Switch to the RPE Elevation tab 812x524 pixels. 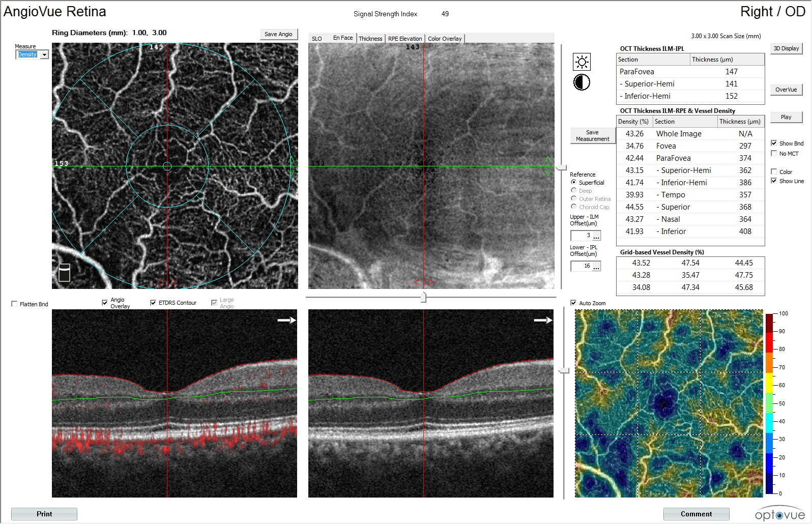tap(405, 39)
